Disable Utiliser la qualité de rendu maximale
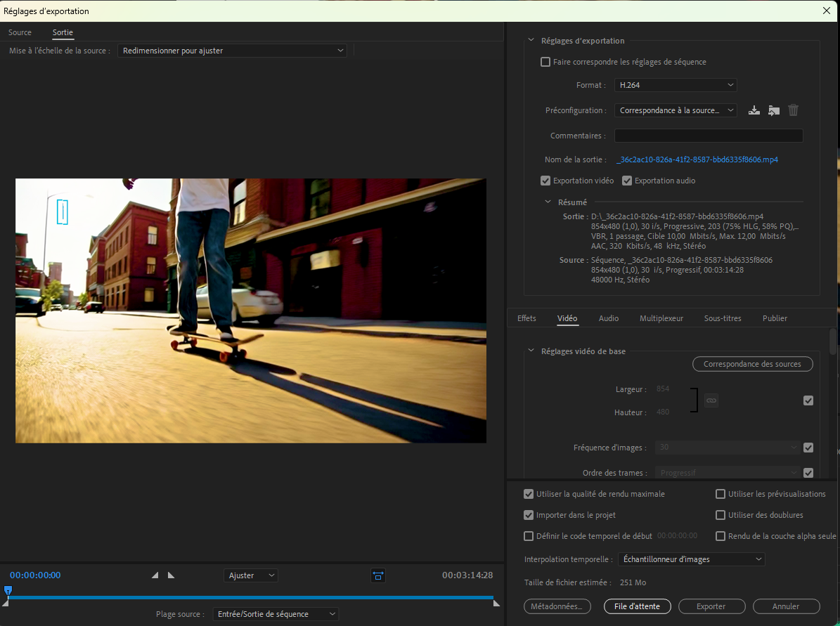 [529, 494]
